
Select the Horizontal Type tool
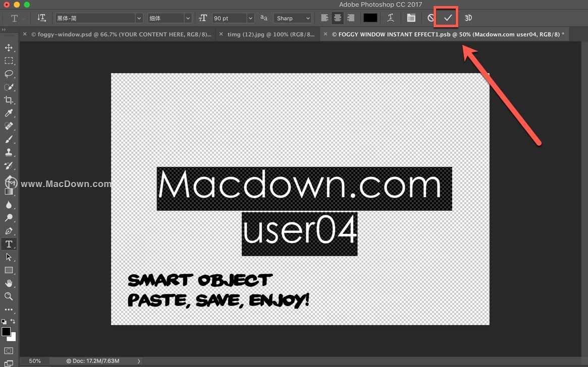coord(9,244)
